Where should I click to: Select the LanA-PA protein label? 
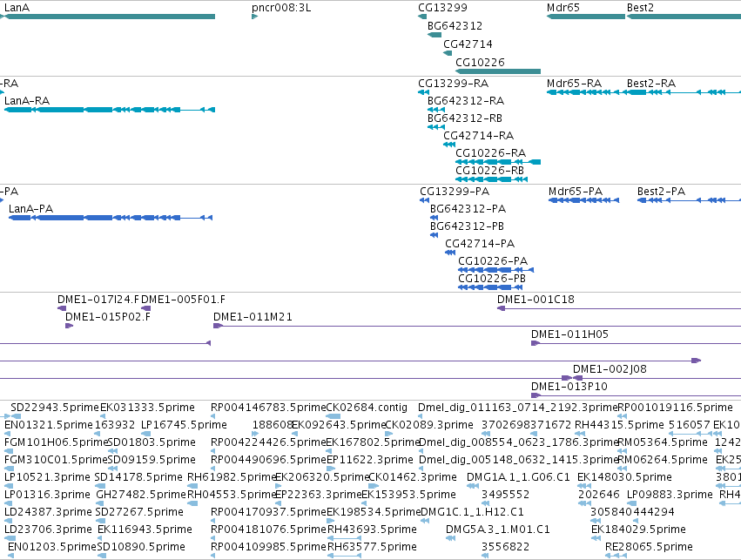pyautogui.click(x=30, y=209)
